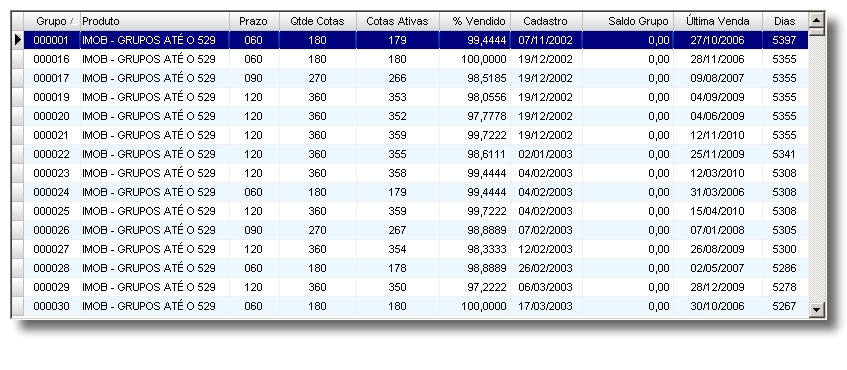The height and width of the screenshot is (370, 847).
Task: Click Dias value 5305
Action: click(x=784, y=230)
